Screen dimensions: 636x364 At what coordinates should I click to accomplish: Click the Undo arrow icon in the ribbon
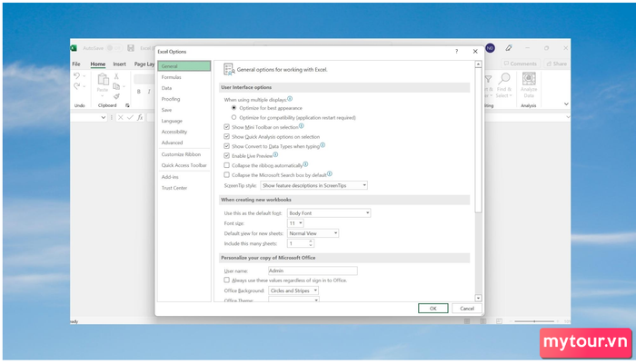(76, 76)
